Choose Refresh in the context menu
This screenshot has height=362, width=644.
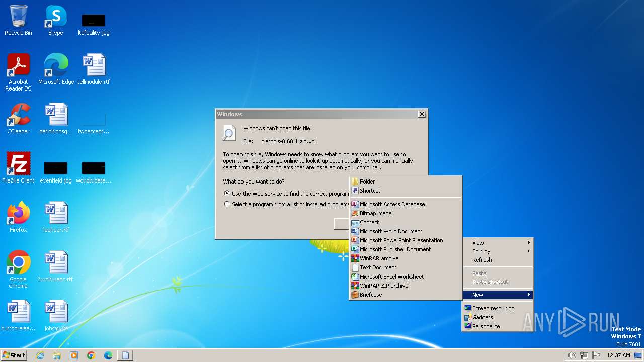[x=498, y=260]
